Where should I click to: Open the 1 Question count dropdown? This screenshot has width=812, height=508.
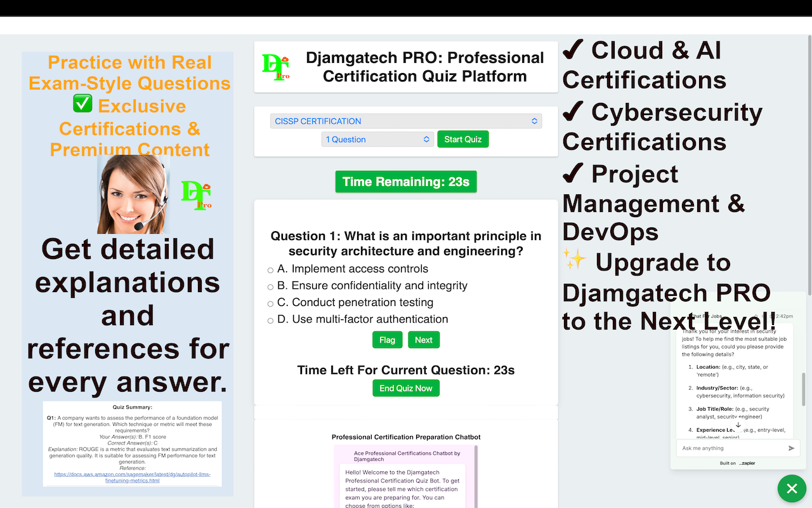(377, 139)
